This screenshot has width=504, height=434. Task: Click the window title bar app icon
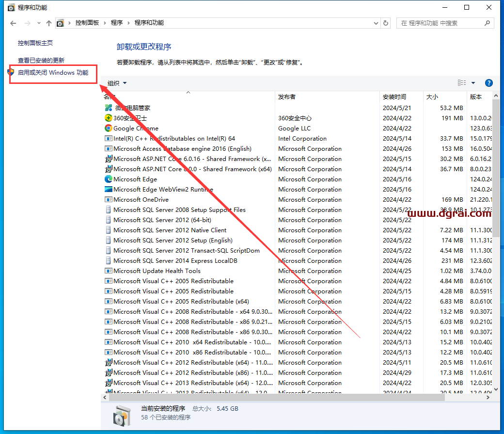[11, 7]
